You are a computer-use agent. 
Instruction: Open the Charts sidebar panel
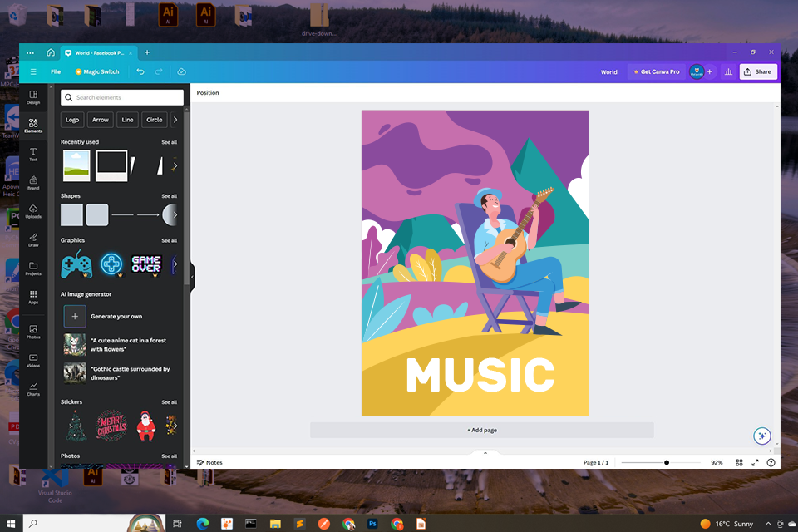pos(33,389)
